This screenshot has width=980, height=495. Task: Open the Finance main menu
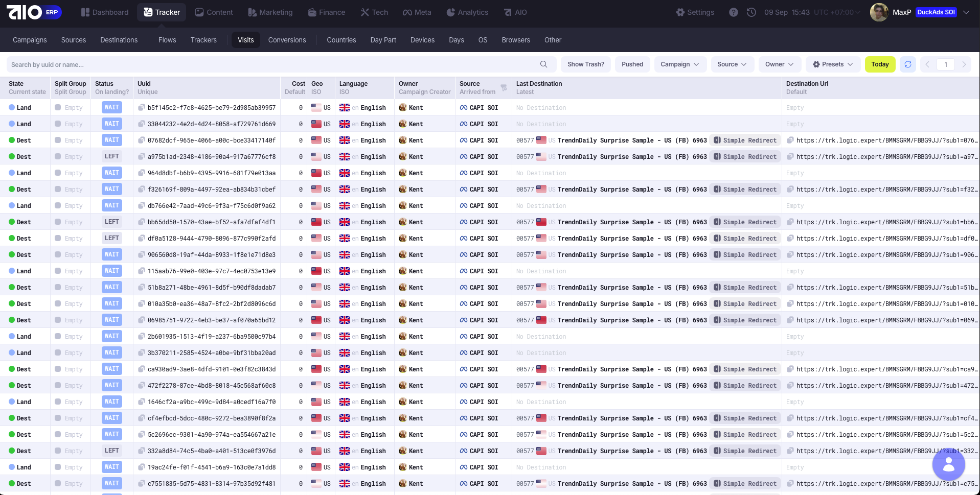[327, 12]
